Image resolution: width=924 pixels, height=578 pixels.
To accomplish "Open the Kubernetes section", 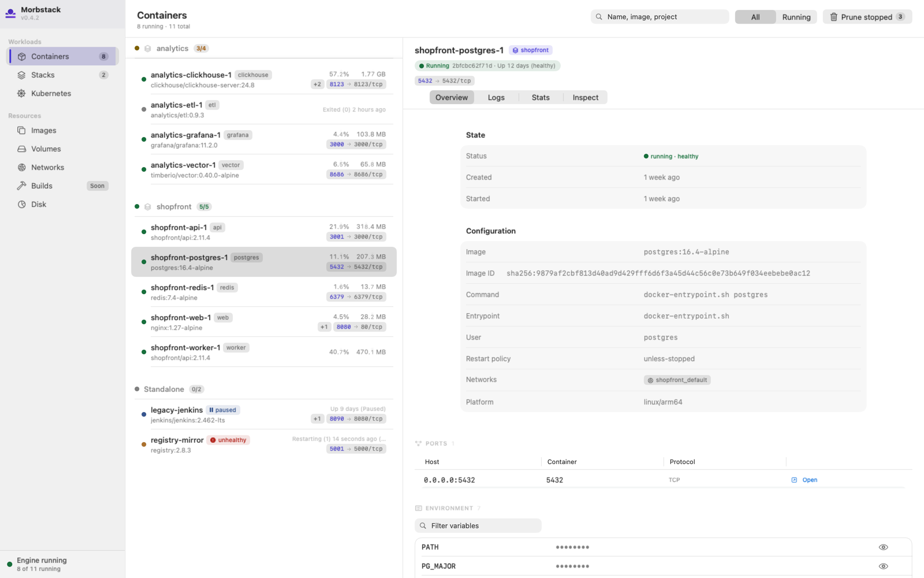I will coord(62,94).
